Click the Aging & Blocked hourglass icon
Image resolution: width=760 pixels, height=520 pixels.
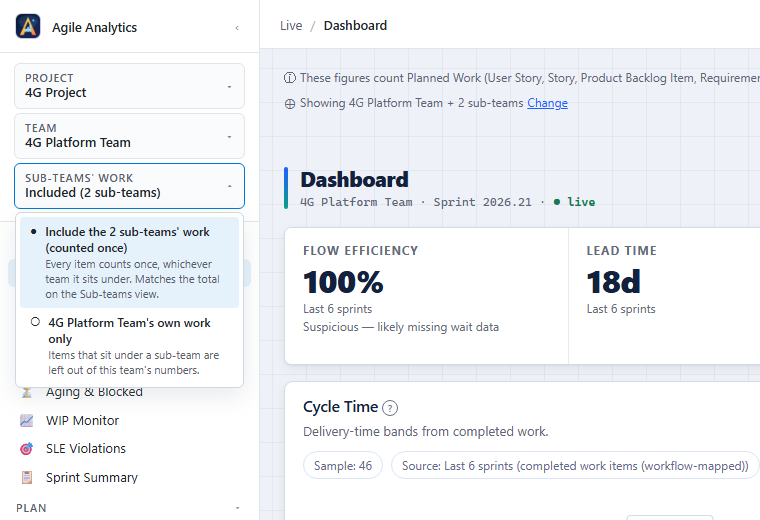click(27, 392)
